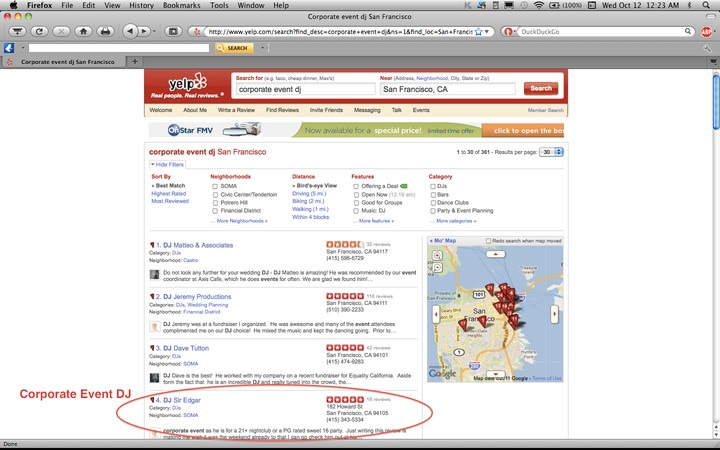Click the Adblock Plus icon
The width and height of the screenshot is (720, 450).
pos(706,32)
